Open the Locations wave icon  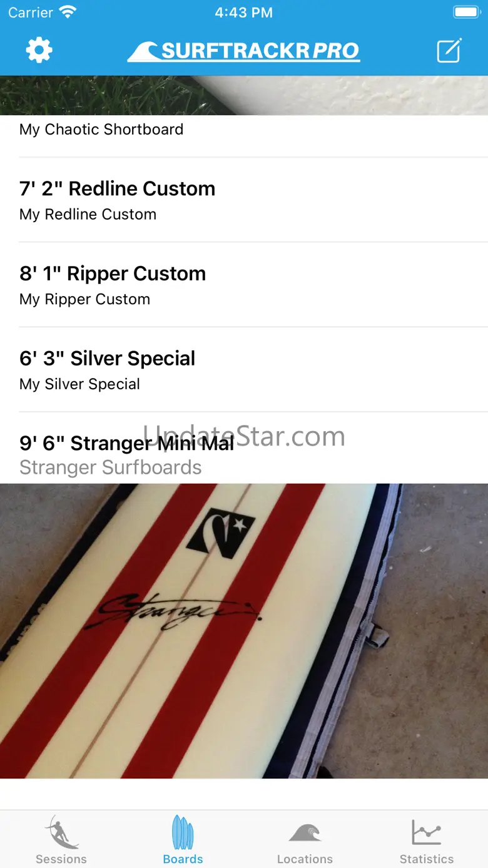click(x=305, y=834)
